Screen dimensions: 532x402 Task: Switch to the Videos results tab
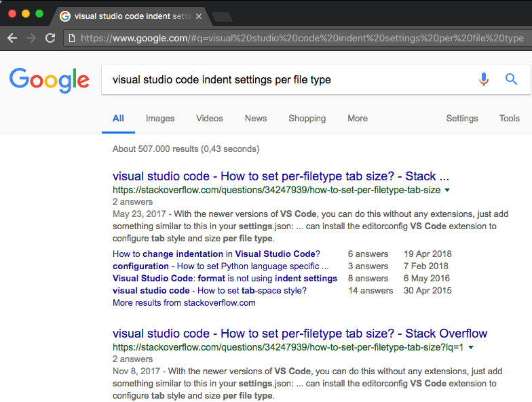pos(210,118)
